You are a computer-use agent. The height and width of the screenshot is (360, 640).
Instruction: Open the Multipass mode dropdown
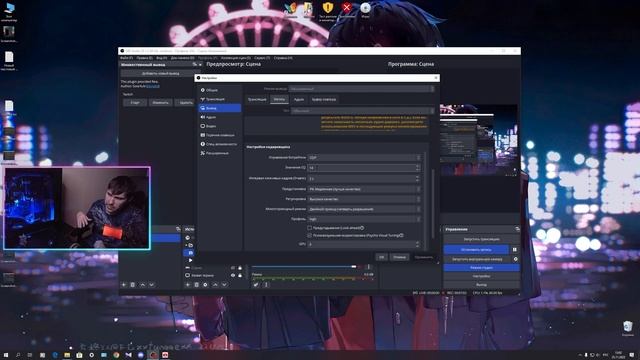364,209
